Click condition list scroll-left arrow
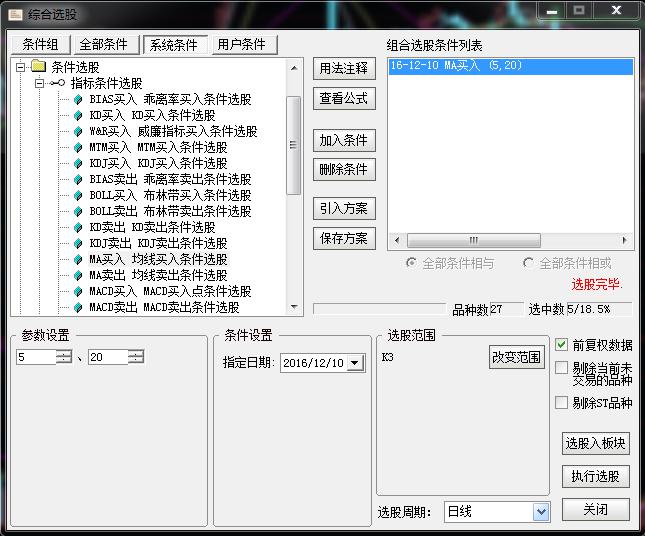 (397, 240)
